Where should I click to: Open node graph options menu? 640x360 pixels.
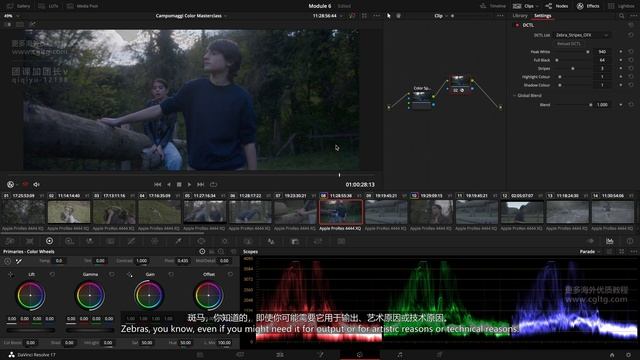500,16
